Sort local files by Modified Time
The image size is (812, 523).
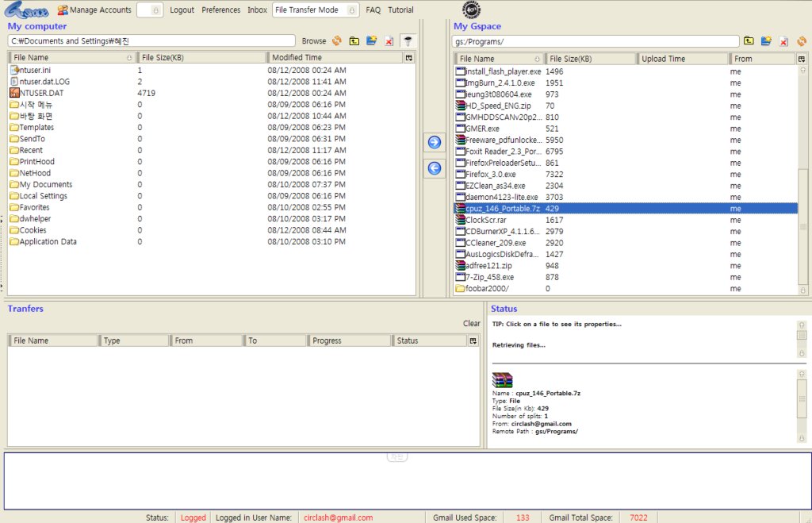point(335,57)
